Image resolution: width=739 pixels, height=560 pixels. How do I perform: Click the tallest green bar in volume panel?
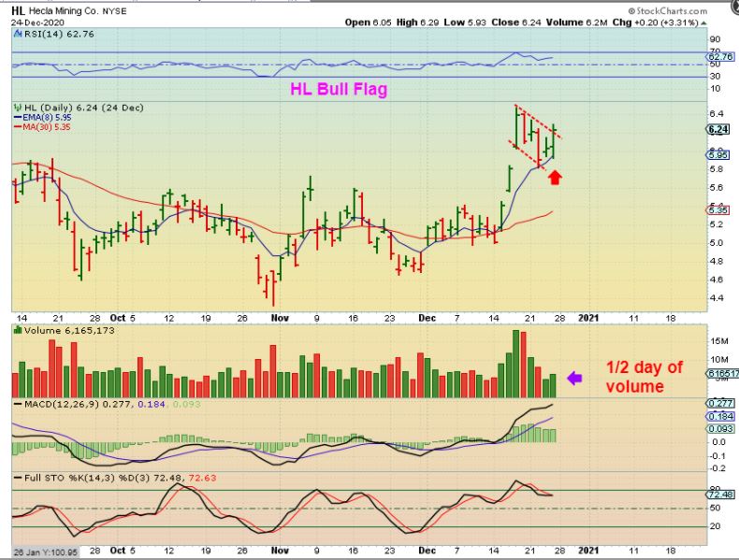click(x=516, y=364)
